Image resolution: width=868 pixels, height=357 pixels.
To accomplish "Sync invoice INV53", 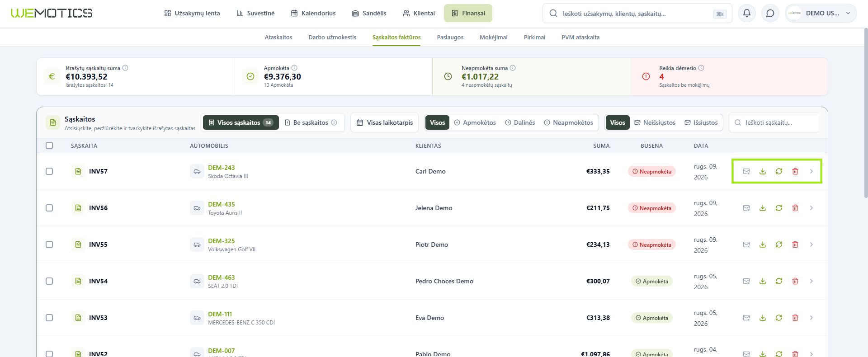I will point(779,318).
